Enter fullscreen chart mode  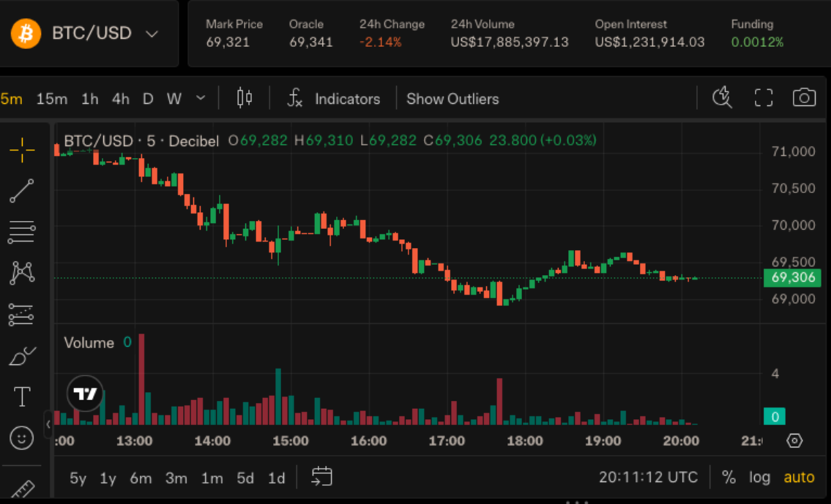tap(763, 98)
